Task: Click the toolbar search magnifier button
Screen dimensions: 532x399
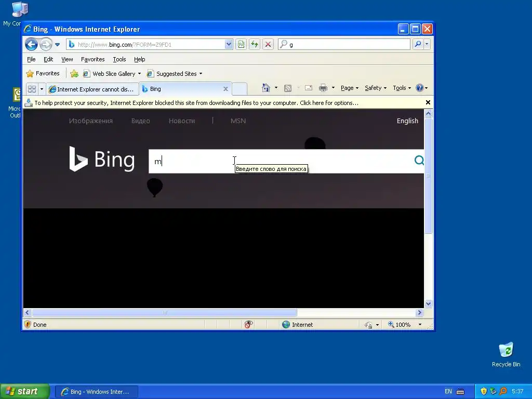Action: point(418,44)
